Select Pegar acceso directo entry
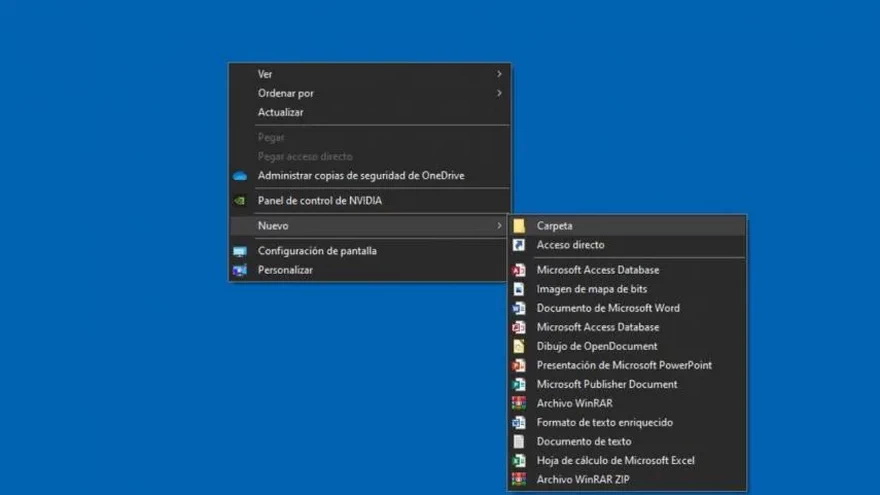 [369, 157]
